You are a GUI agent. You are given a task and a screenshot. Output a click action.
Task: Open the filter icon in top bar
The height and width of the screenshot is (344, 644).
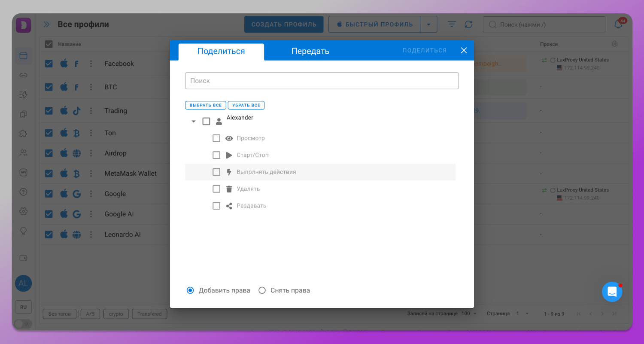452,24
